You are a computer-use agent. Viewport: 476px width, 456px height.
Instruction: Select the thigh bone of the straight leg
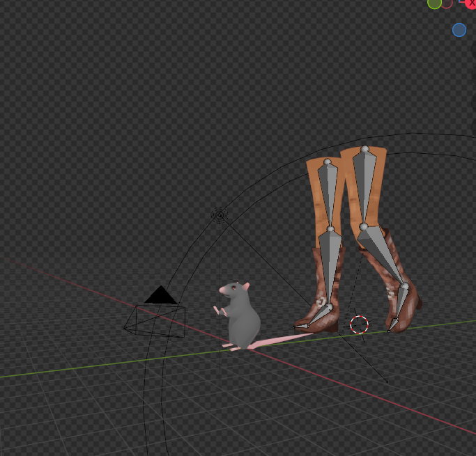click(x=328, y=194)
